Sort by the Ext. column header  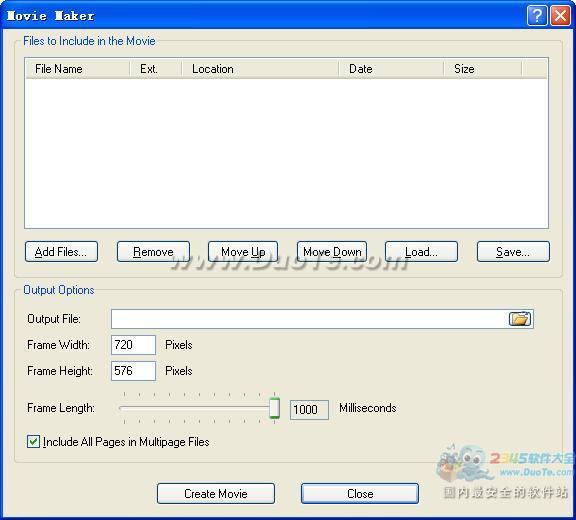[156, 69]
